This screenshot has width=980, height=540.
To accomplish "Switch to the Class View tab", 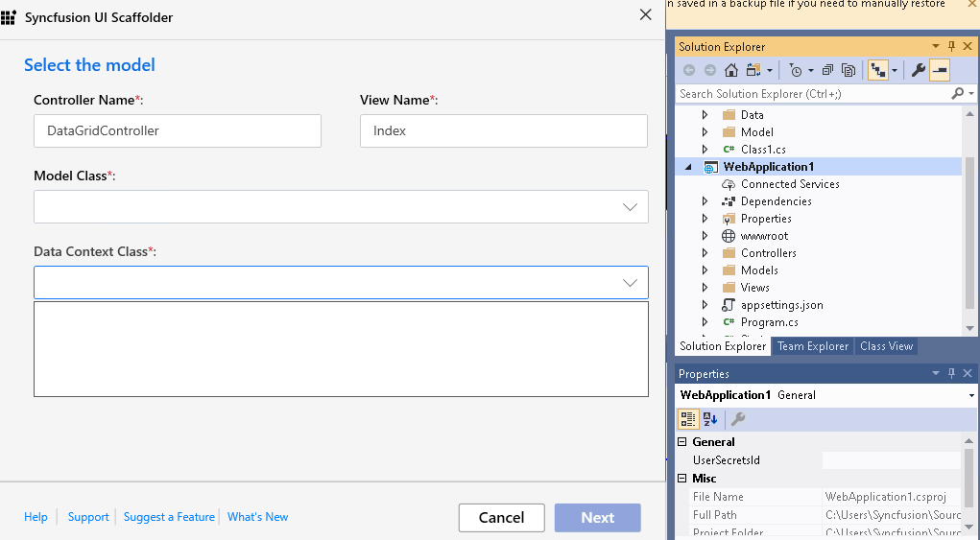I will (x=886, y=346).
